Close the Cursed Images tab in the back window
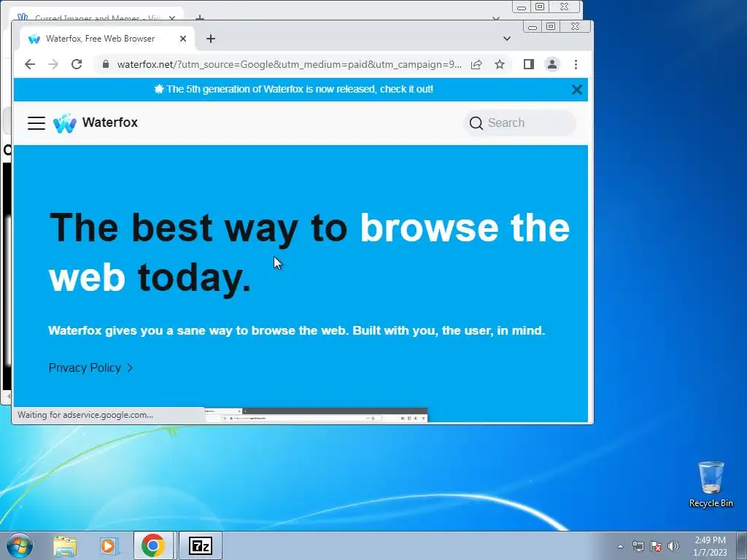This screenshot has height=560, width=747. point(172,18)
